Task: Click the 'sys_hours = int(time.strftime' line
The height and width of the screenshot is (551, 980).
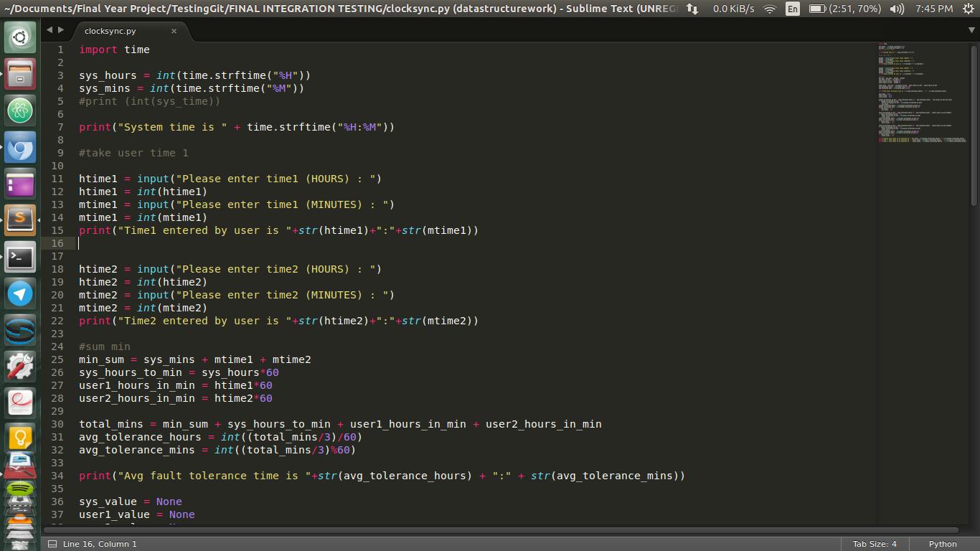Action: pos(194,75)
